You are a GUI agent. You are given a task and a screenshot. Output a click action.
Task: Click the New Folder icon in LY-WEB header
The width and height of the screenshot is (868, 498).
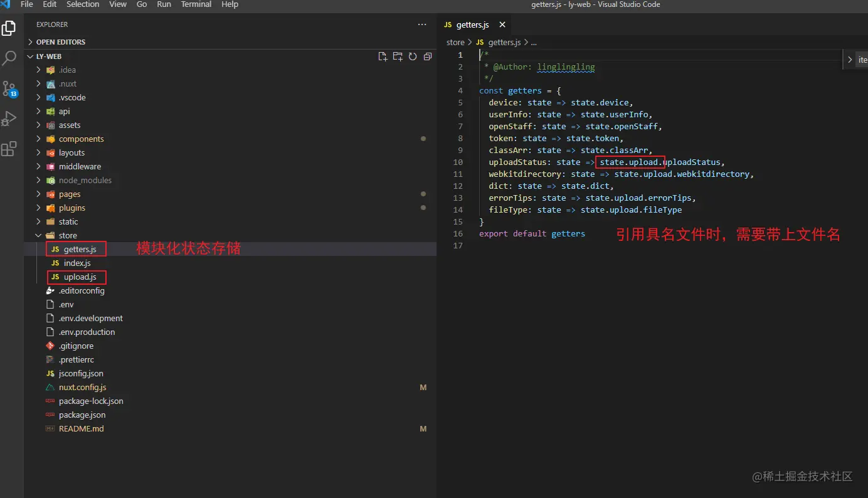pyautogui.click(x=398, y=56)
